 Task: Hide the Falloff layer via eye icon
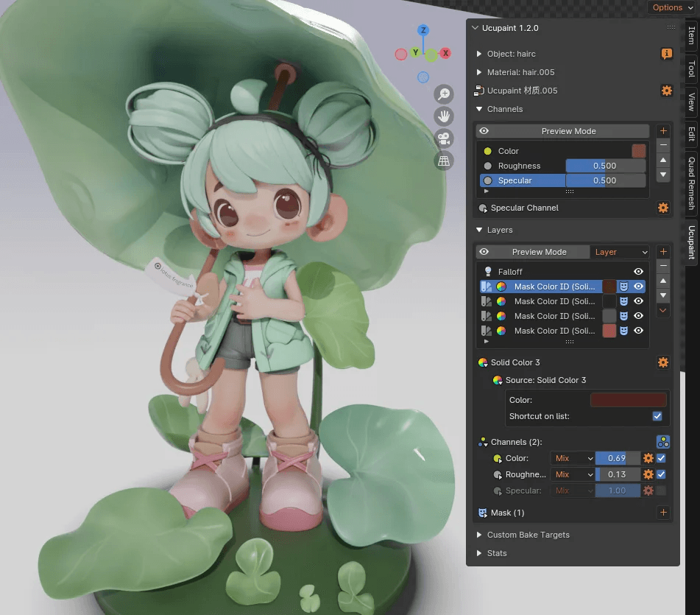[638, 272]
